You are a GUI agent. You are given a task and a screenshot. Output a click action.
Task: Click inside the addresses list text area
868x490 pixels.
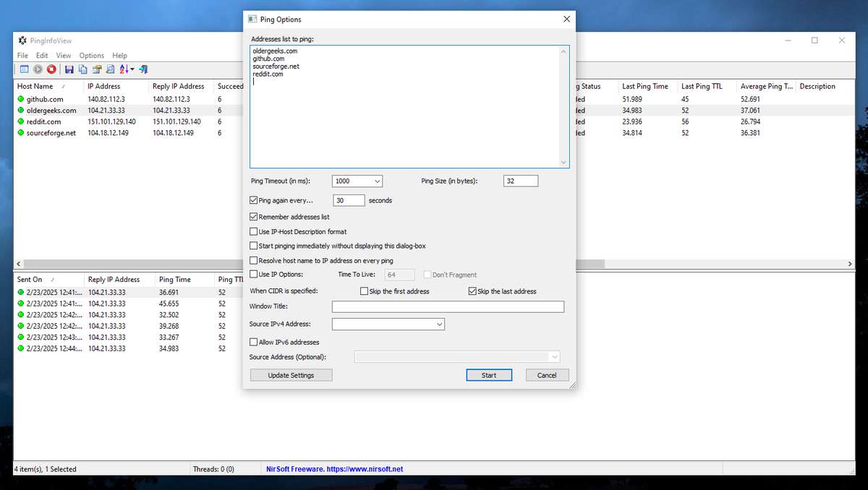click(x=404, y=107)
